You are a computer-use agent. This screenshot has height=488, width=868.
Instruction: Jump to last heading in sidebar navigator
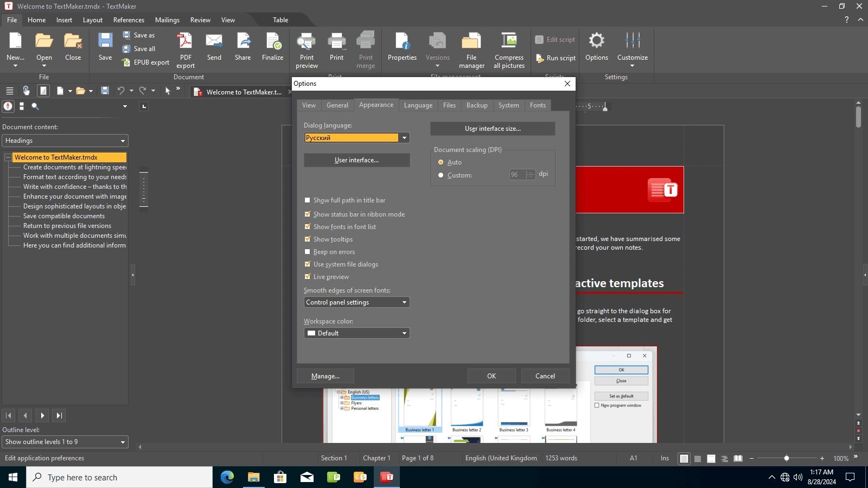(59, 416)
